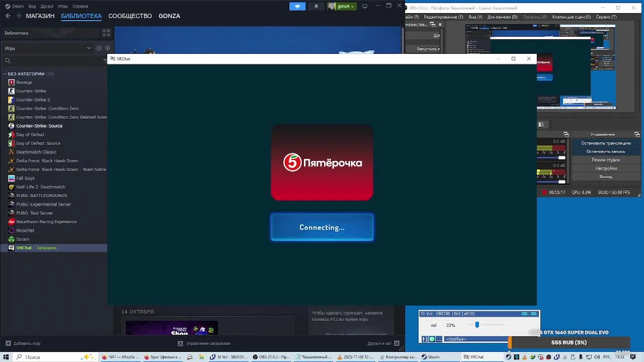Go to the СООБЩЕСТВО tab
644x362 pixels.
(130, 16)
